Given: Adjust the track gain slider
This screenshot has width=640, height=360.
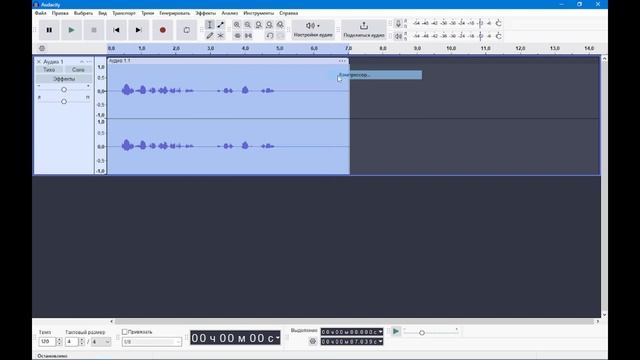Looking at the screenshot, I should point(64,89).
